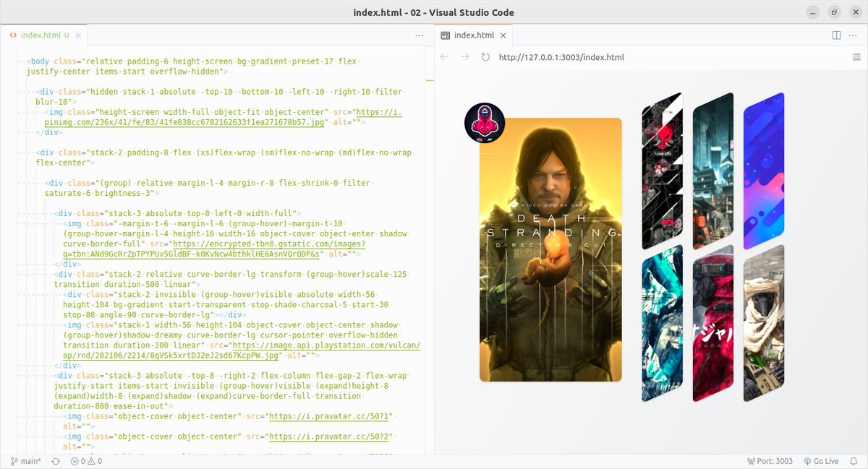The width and height of the screenshot is (868, 469).
Task: Open the hooded soldier artwork tile
Action: click(764, 323)
